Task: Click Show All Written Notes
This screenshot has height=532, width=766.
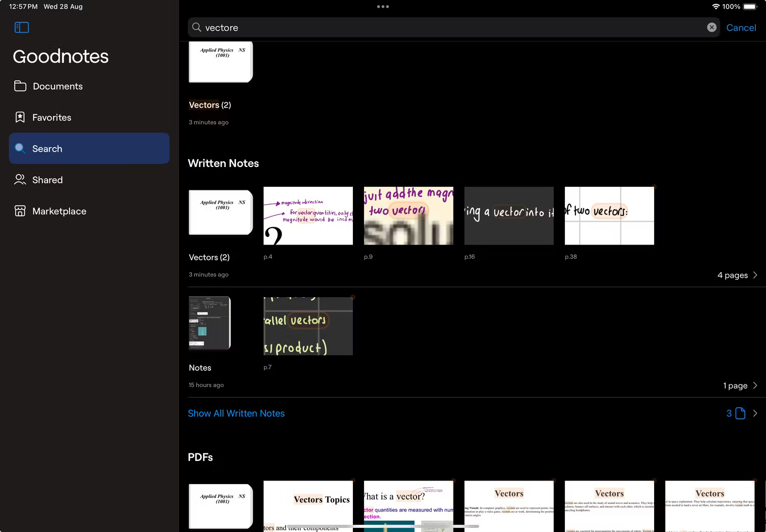Action: click(236, 413)
